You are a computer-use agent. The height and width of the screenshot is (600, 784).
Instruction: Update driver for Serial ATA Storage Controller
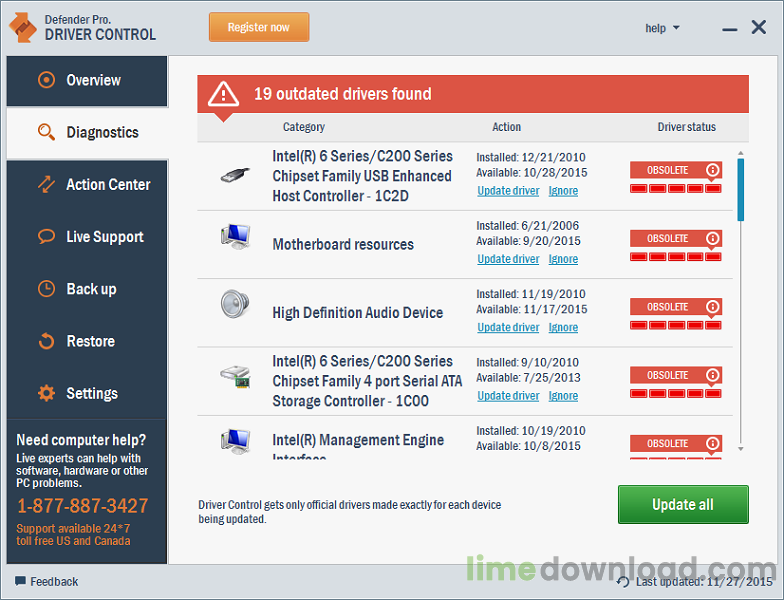coord(508,396)
